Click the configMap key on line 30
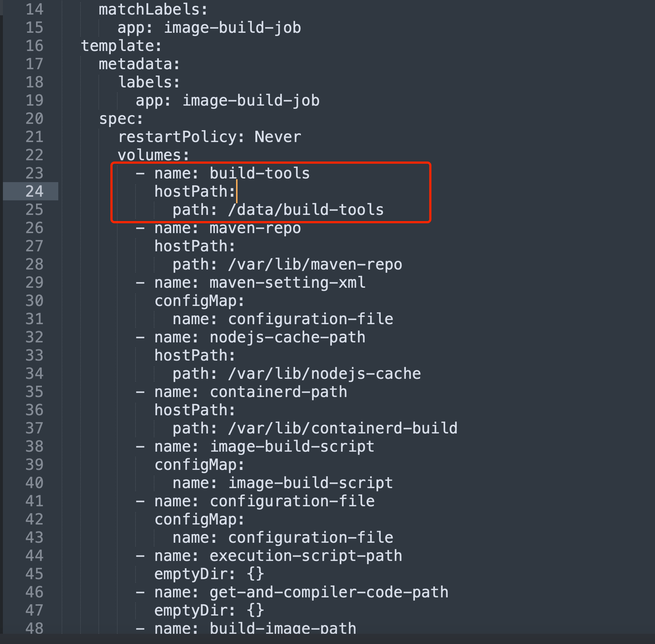This screenshot has height=644, width=655. click(x=199, y=301)
